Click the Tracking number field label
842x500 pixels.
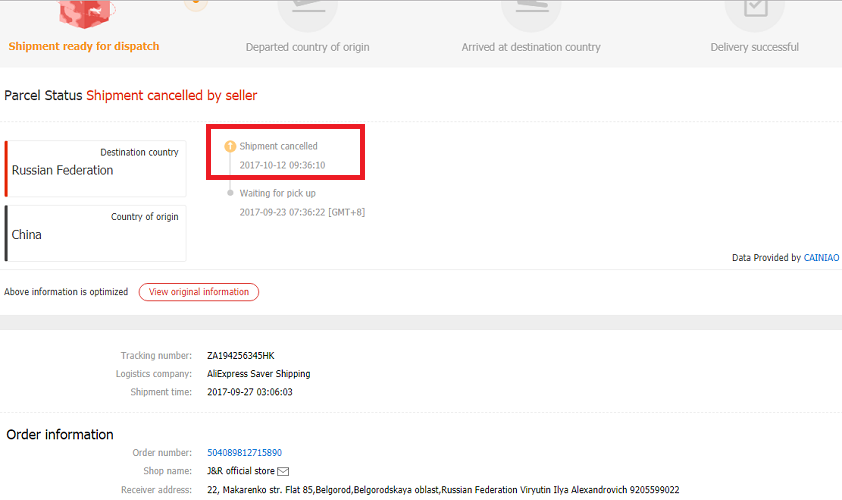tap(156, 356)
